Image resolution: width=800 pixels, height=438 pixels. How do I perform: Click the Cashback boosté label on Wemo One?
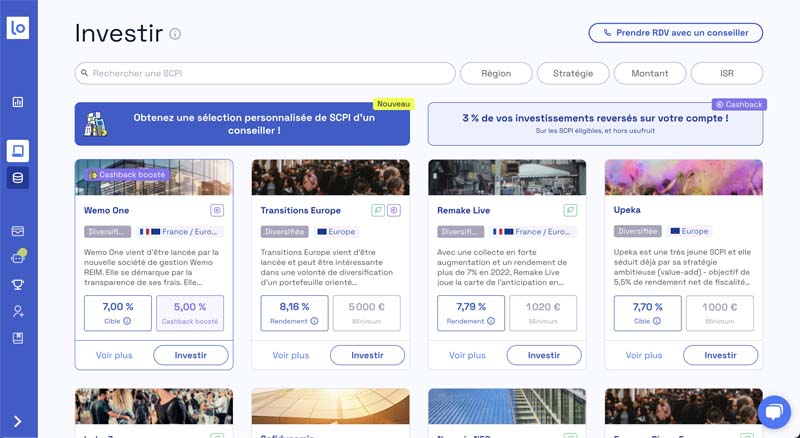click(127, 175)
